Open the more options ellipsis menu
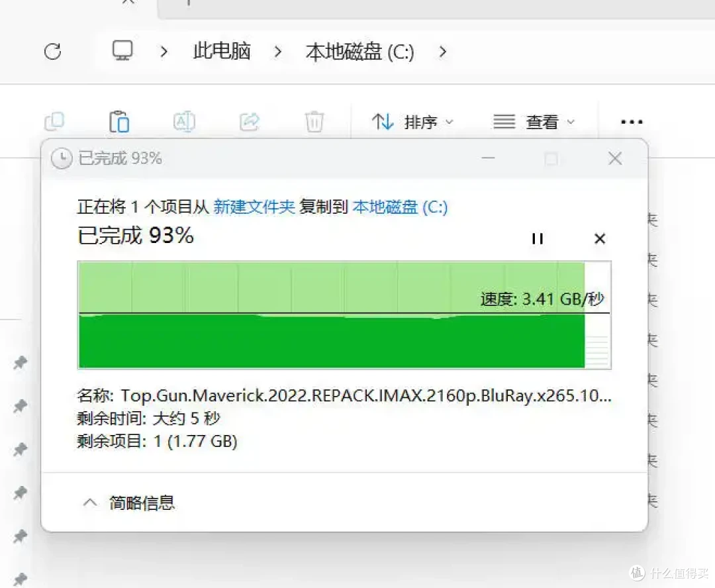The image size is (715, 588). [x=632, y=122]
